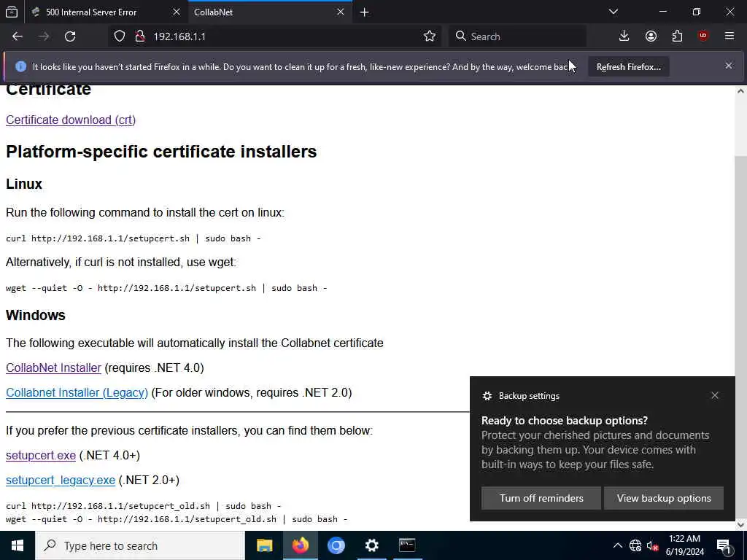This screenshot has width=747, height=560.
Task: Click the Turn off reminders button
Action: [541, 498]
